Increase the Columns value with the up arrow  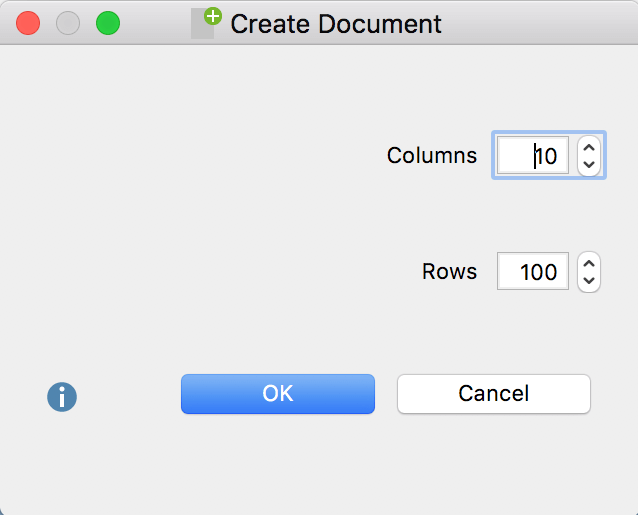589,148
